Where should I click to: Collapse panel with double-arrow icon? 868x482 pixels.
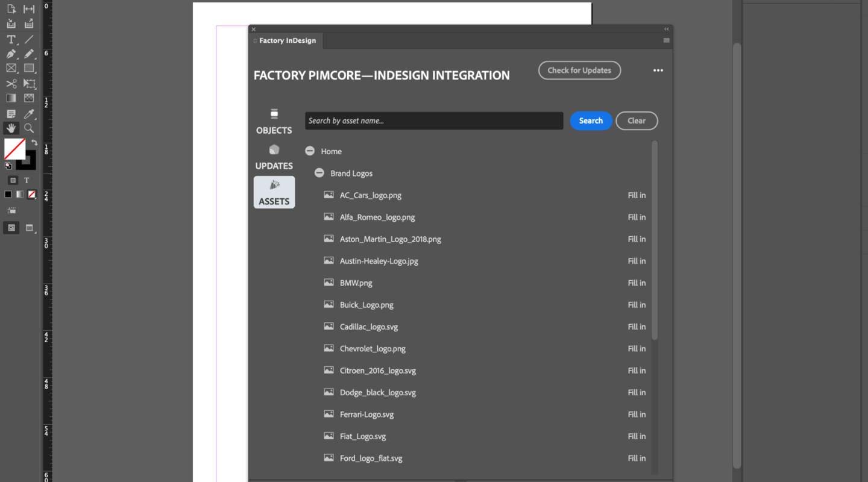[666, 29]
